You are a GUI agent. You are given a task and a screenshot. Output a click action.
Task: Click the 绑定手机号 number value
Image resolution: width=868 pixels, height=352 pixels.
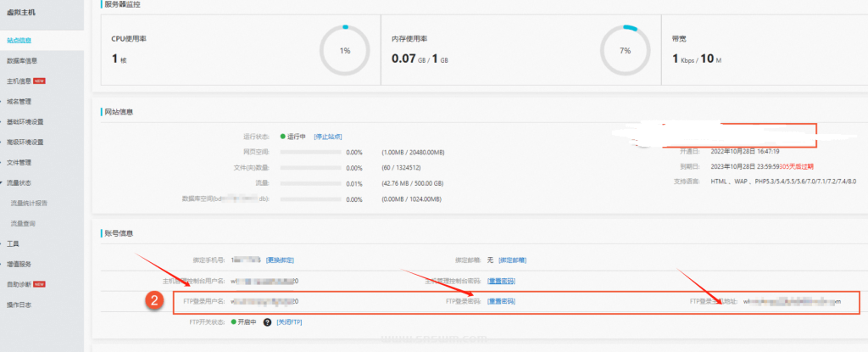coord(247,260)
